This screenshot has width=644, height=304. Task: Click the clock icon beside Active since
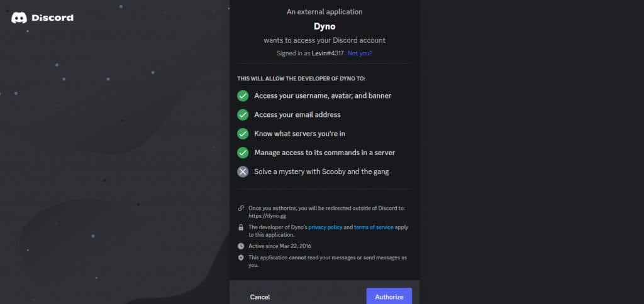click(x=241, y=246)
